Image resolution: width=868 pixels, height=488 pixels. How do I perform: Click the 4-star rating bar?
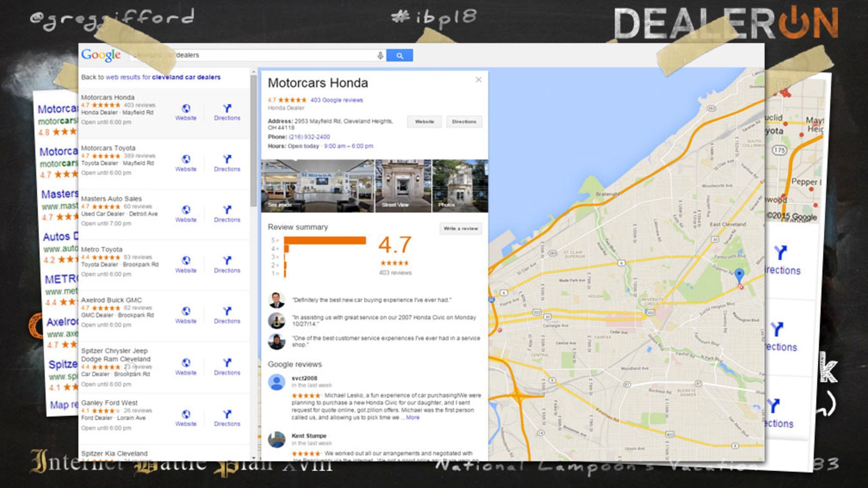(286, 249)
